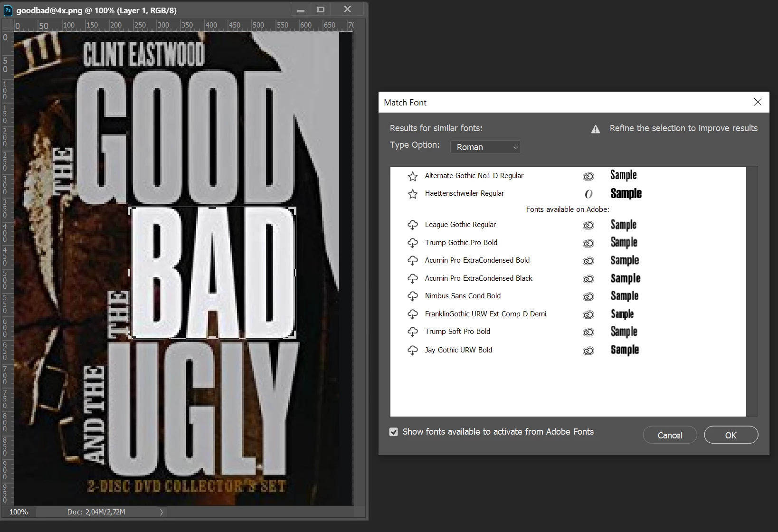Click Creative Cloud icon beside Alternate Gothic No1 D
Screen dimensions: 778x532
[x=588, y=176]
